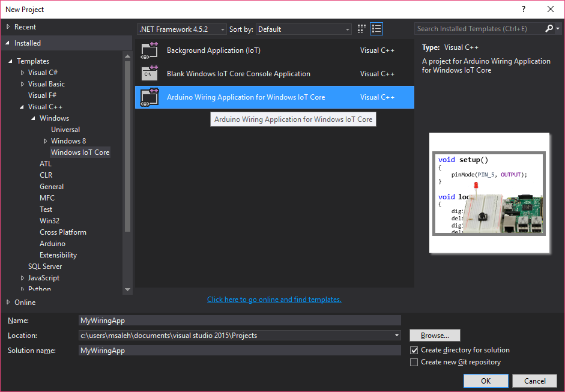Image resolution: width=565 pixels, height=392 pixels.
Task: Select Test template category
Action: tap(46, 210)
